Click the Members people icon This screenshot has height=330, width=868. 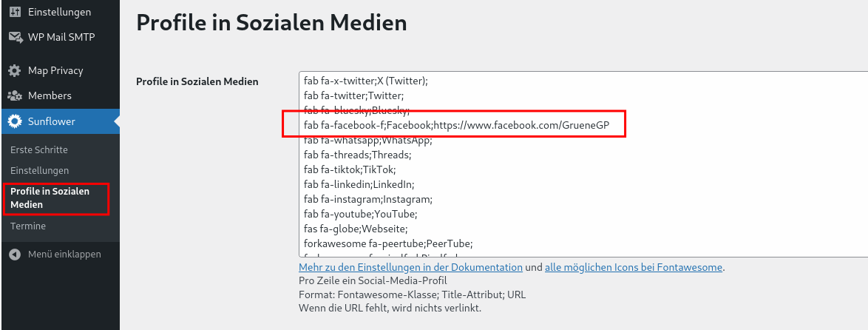point(15,96)
